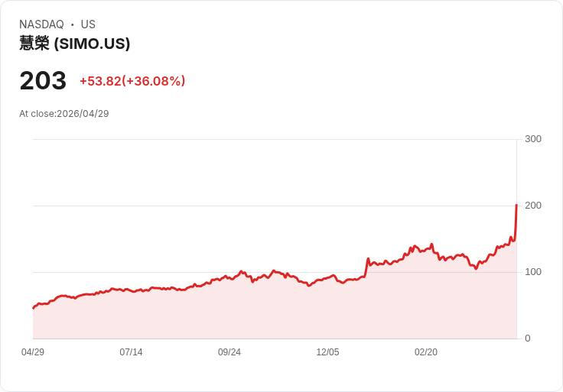Click the 04/29 date axis label

coord(33,352)
